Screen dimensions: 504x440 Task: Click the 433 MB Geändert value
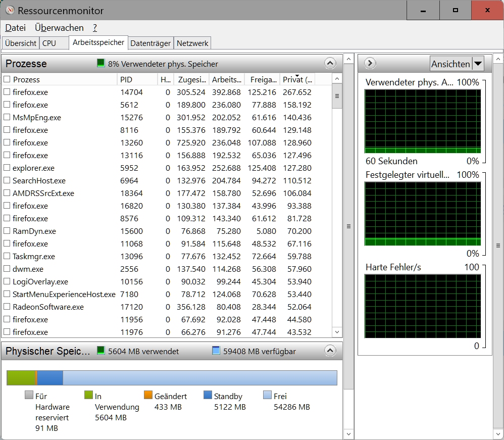coord(168,407)
